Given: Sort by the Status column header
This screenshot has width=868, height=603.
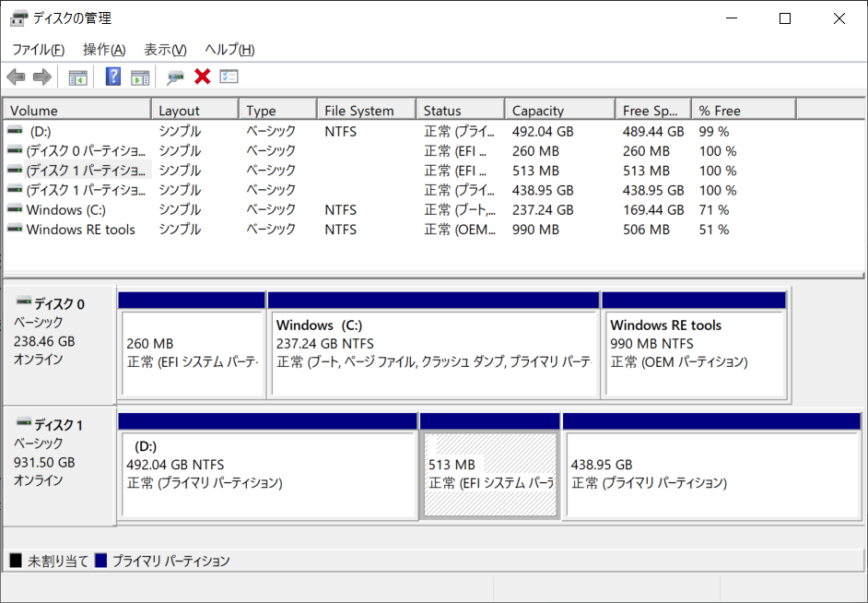Looking at the screenshot, I should (x=461, y=111).
